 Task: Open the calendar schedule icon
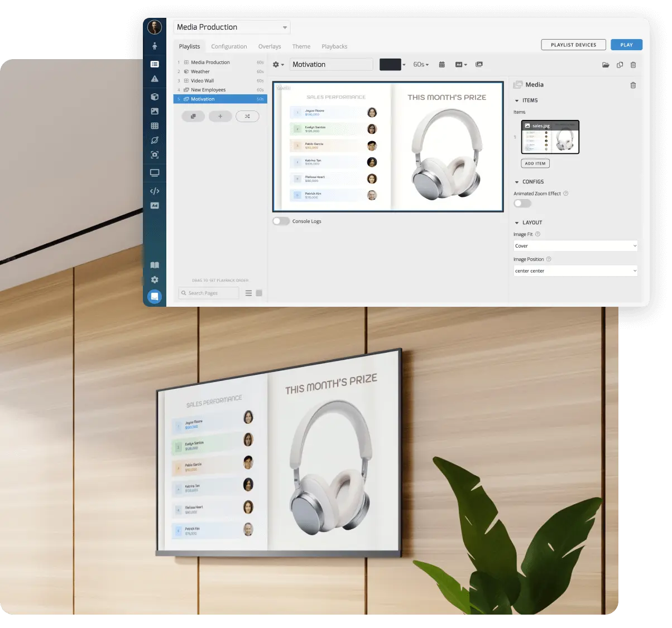click(441, 65)
